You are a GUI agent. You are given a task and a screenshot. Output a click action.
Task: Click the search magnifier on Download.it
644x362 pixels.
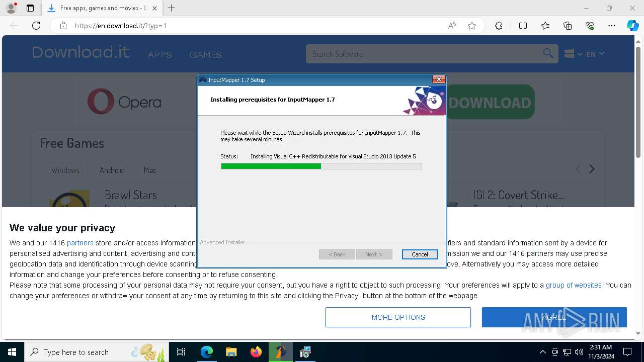pyautogui.click(x=548, y=53)
